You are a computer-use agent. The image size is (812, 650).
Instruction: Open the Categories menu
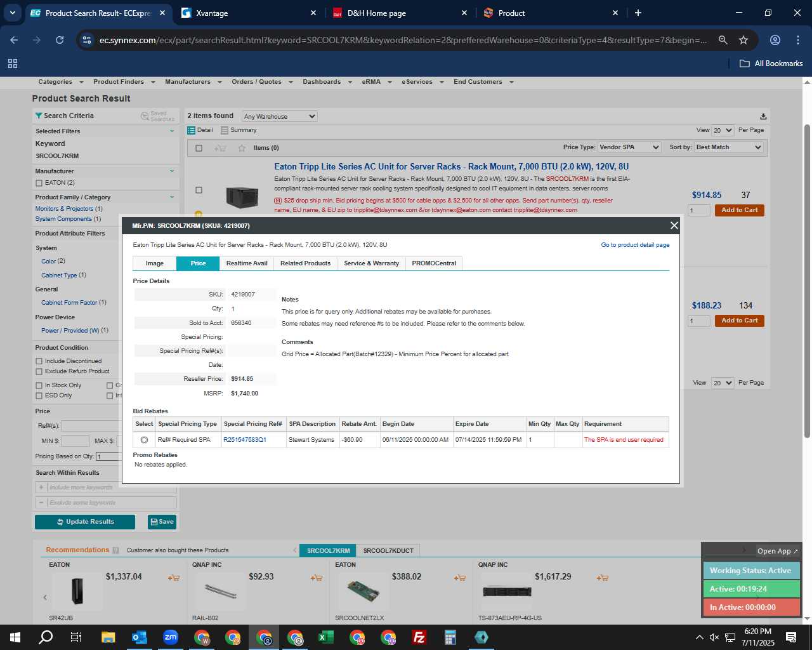point(60,82)
